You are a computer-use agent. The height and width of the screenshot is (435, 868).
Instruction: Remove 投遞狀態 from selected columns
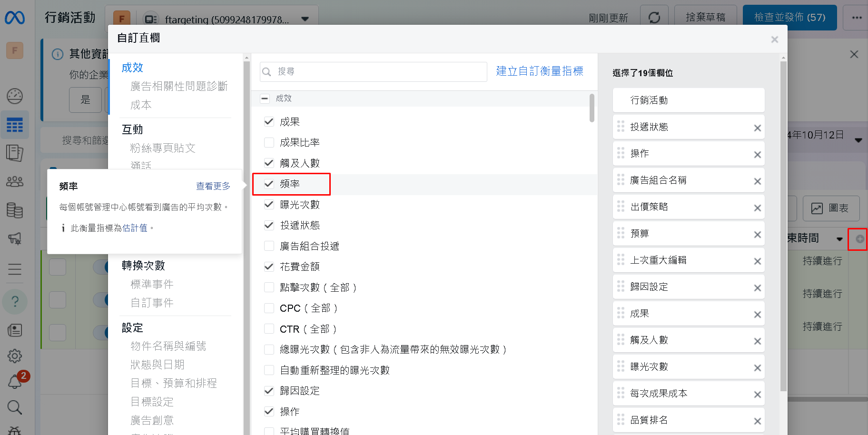point(758,128)
